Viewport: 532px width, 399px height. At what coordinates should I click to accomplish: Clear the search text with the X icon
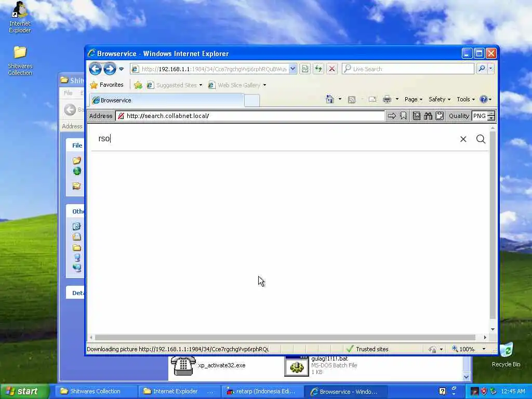pyautogui.click(x=463, y=139)
